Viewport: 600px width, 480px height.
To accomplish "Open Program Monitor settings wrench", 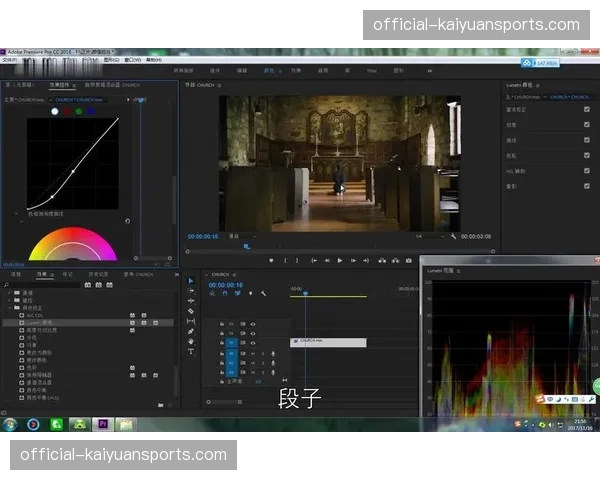I will click(x=453, y=237).
